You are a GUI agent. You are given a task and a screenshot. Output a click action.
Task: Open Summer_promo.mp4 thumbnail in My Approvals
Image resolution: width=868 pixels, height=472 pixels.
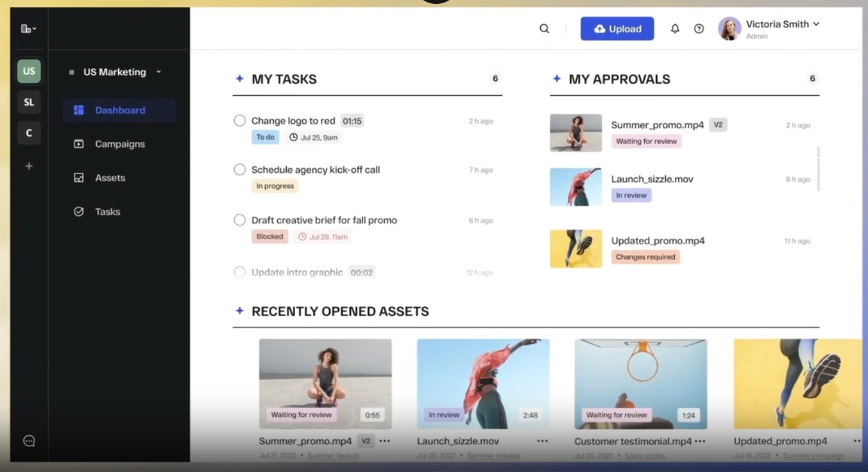coord(575,133)
